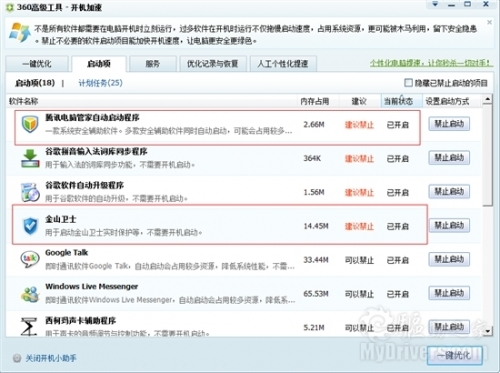Disable startup for Windows Live Messenger
The height and width of the screenshot is (373, 500).
[449, 293]
